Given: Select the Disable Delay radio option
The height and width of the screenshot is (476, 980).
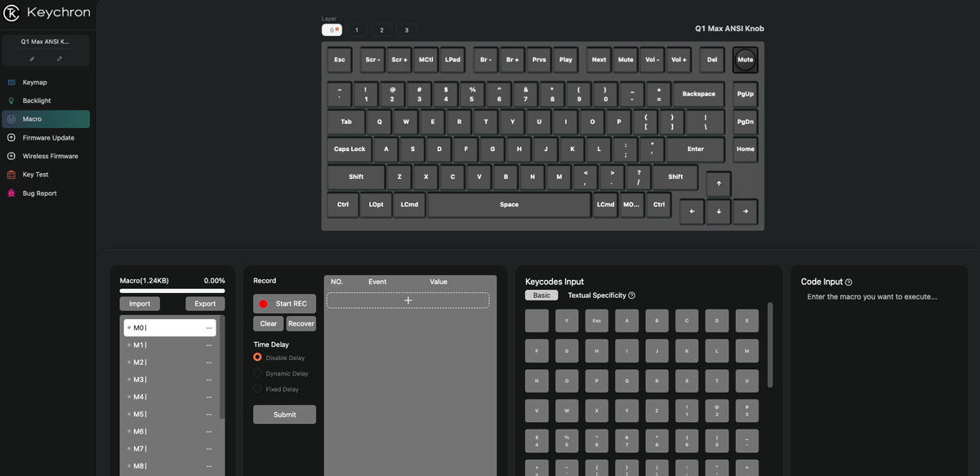Looking at the screenshot, I should pyautogui.click(x=258, y=358).
